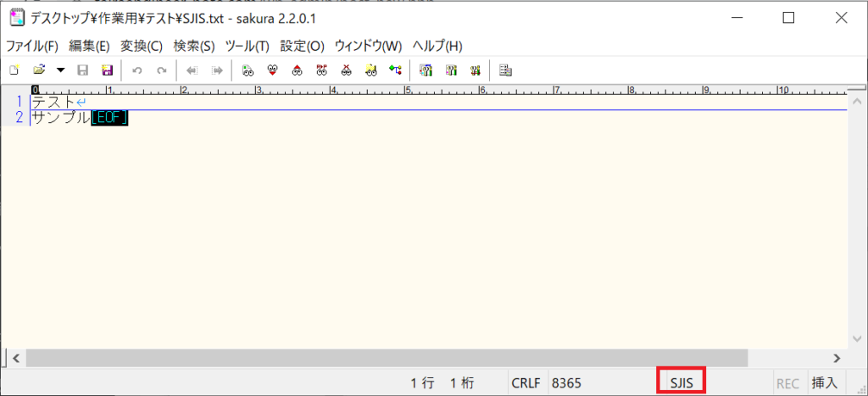Screen dimensions: 868x396
Task: Open the Replace dialog icon
Action: click(x=321, y=70)
